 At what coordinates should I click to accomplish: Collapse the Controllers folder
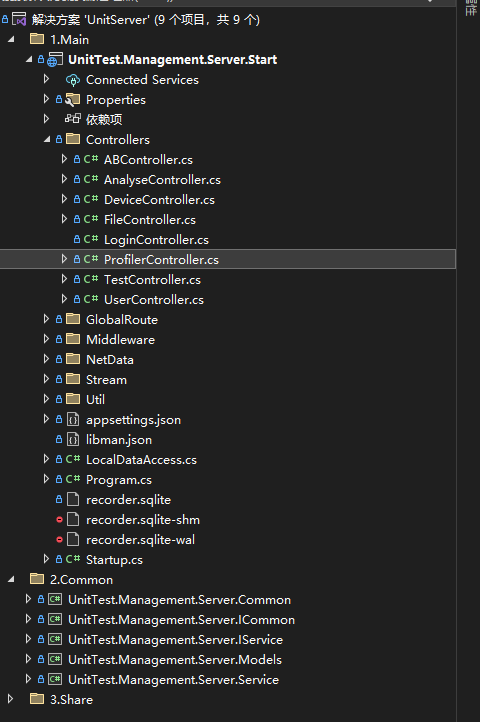[47, 139]
